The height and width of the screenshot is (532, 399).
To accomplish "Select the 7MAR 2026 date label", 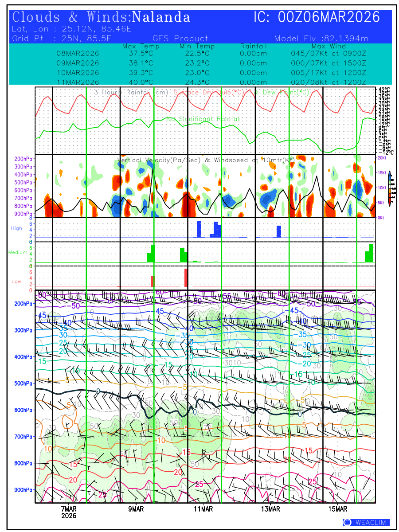I will (69, 512).
